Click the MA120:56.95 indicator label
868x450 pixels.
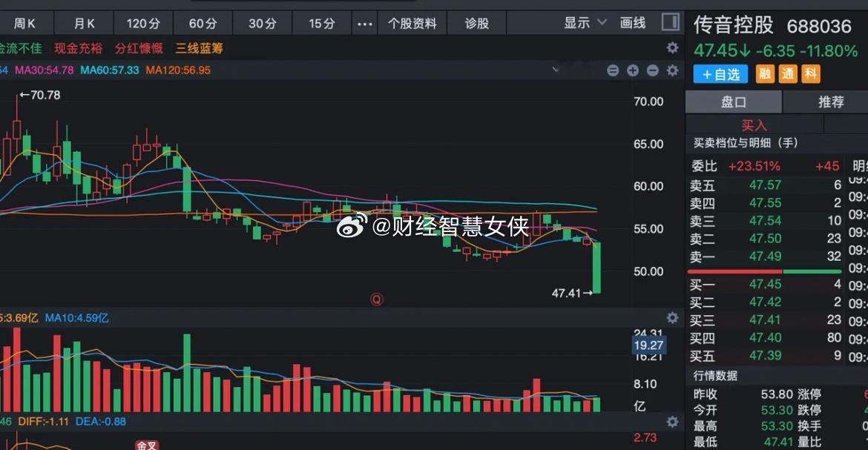point(178,70)
